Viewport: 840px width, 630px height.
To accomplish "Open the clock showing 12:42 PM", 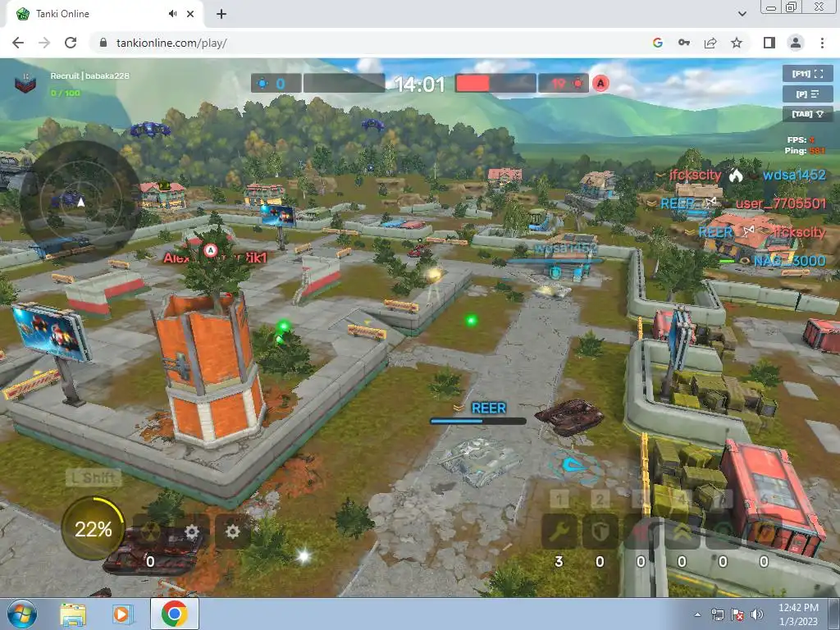I will pos(798,614).
